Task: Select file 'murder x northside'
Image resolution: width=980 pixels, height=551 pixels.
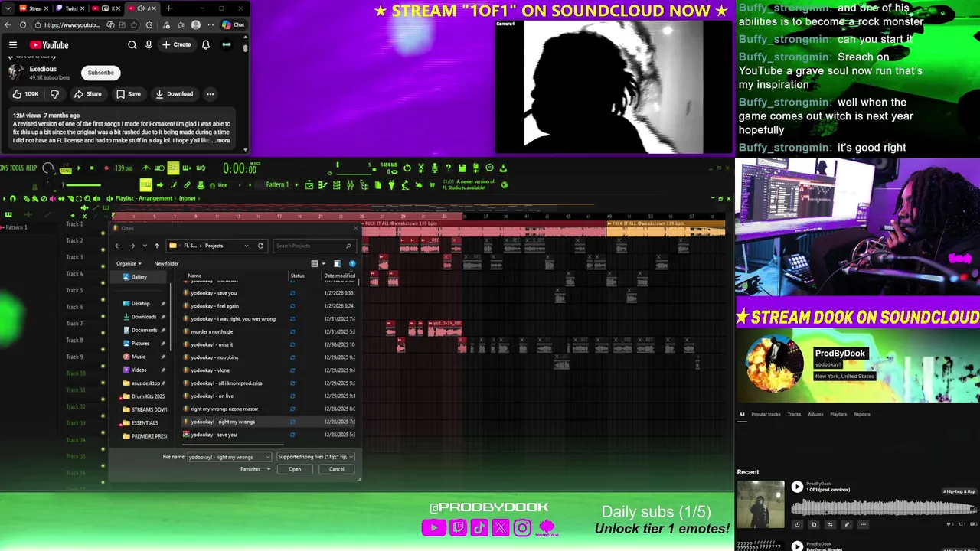Action: click(211, 331)
